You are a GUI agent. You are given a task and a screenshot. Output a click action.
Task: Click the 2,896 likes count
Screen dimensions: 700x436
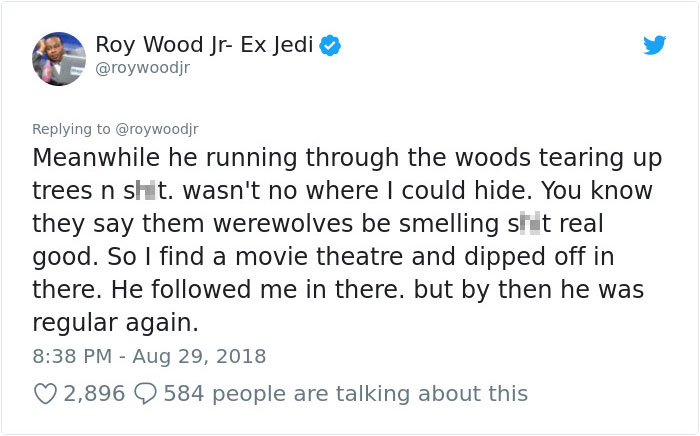point(94,394)
